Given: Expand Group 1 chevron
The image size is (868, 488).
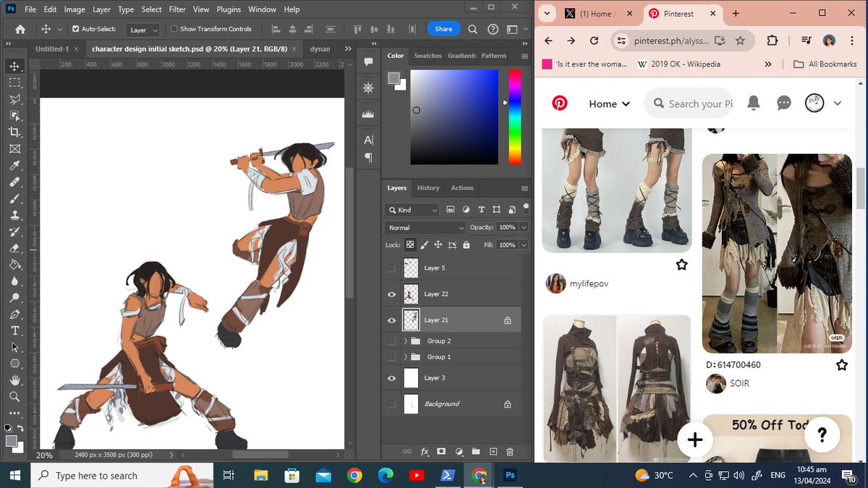Looking at the screenshot, I should tap(405, 356).
